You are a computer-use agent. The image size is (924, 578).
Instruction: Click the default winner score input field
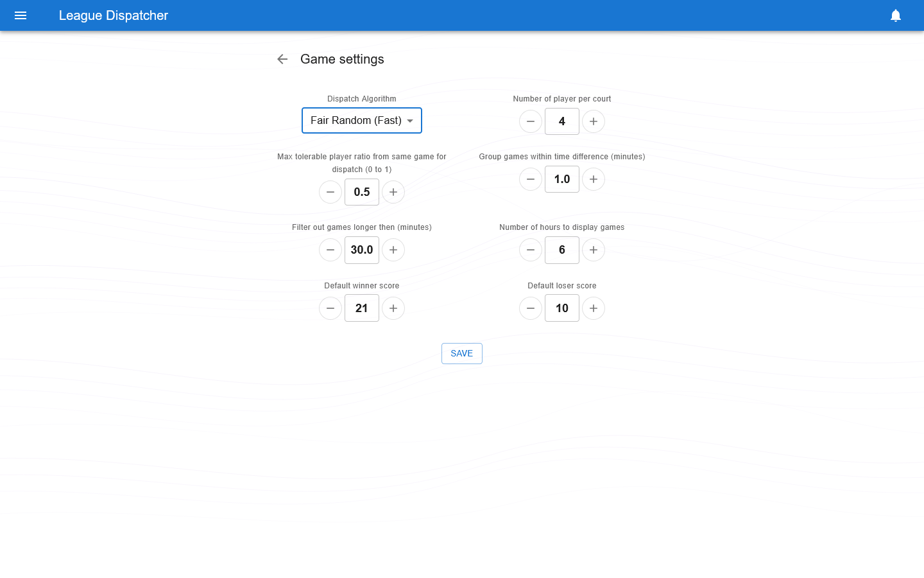pyautogui.click(x=362, y=308)
